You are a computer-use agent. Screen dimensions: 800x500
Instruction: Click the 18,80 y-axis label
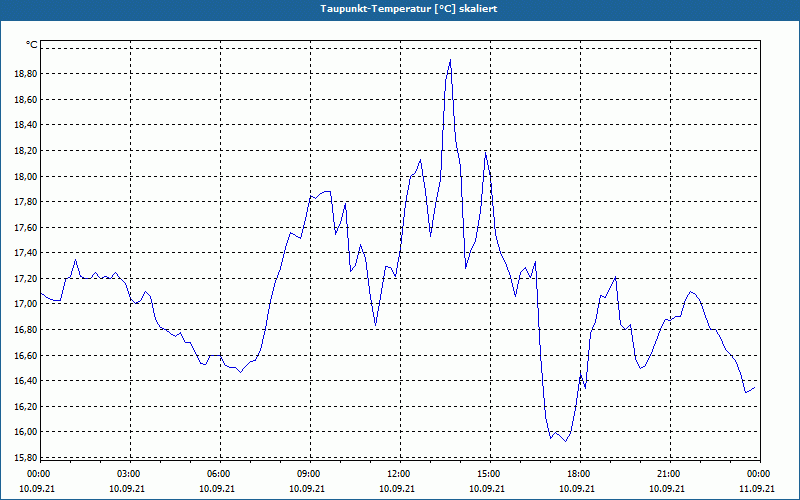(x=26, y=74)
